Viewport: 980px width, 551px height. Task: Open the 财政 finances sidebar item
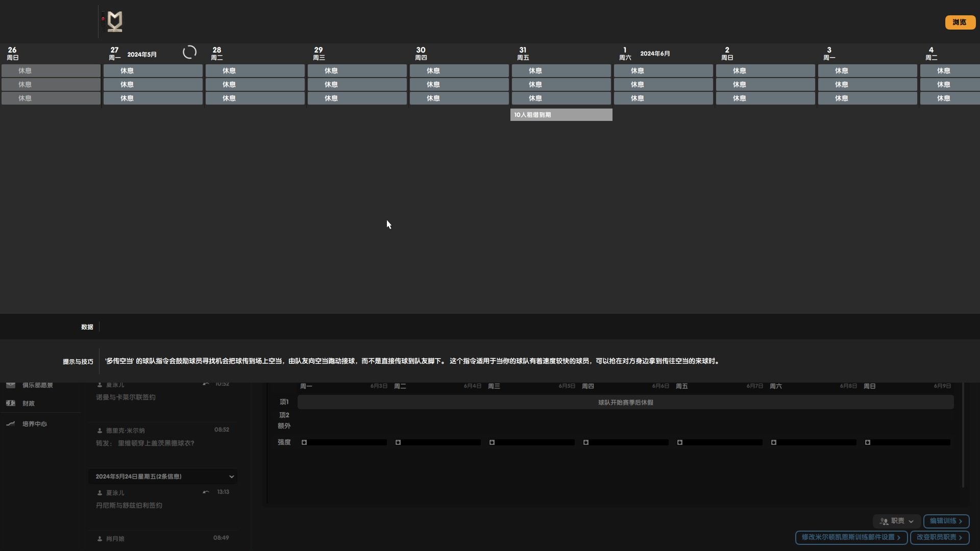pyautogui.click(x=29, y=404)
